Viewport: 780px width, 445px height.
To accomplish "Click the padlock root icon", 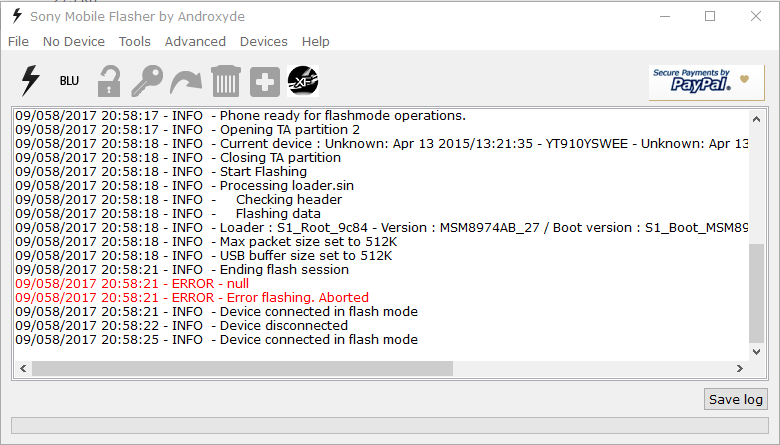I will point(109,81).
